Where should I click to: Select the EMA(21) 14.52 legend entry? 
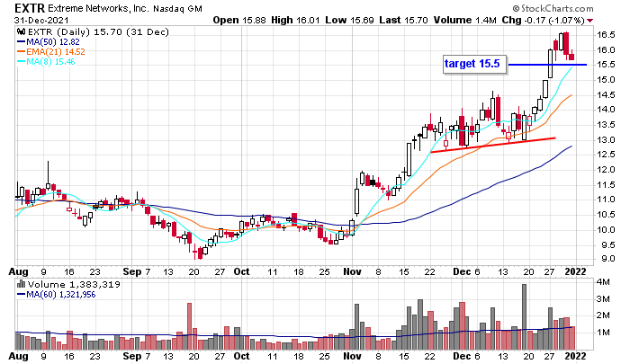click(x=51, y=52)
